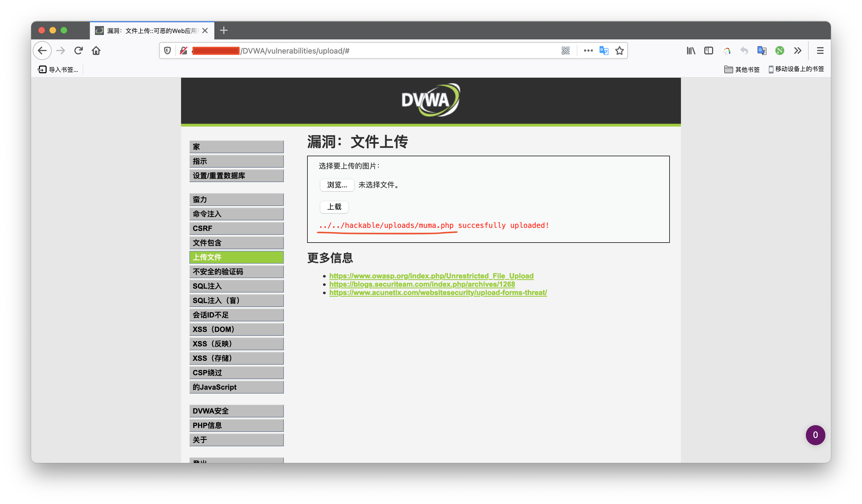Select the 命令注入 menu item

(236, 214)
